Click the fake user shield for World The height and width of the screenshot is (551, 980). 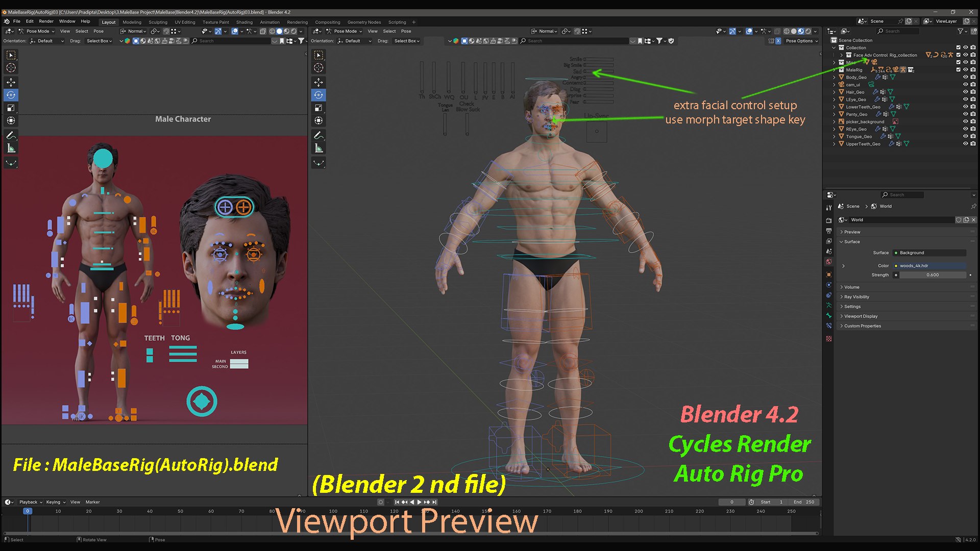(x=959, y=220)
